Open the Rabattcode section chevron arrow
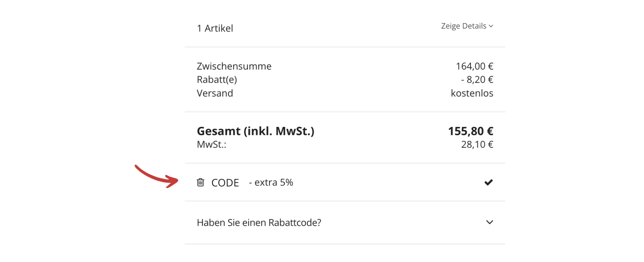Image resolution: width=644 pixels, height=262 pixels. [489, 222]
